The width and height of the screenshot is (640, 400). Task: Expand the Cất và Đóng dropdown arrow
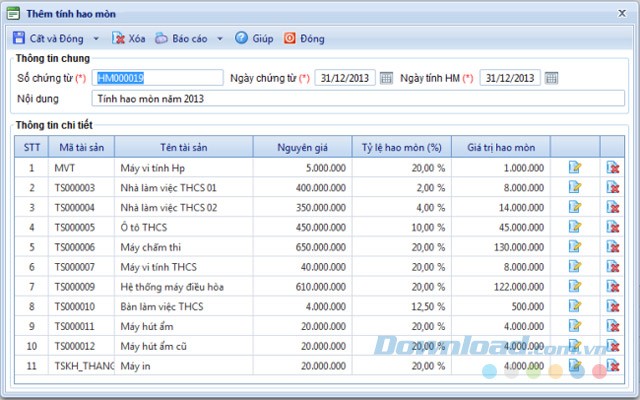pyautogui.click(x=96, y=39)
